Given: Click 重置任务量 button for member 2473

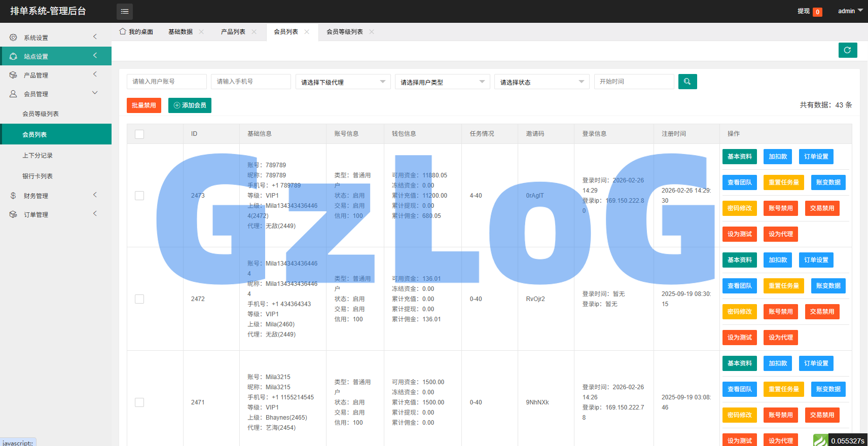Looking at the screenshot, I should [783, 182].
